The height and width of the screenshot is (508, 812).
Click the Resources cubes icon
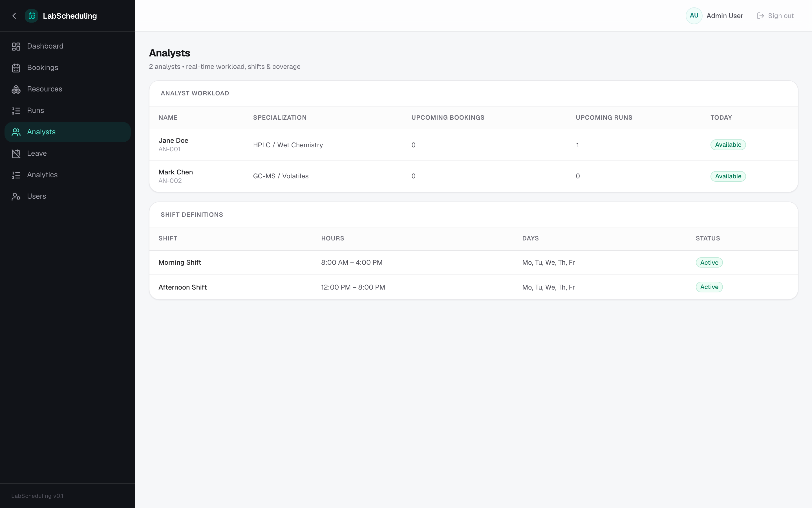click(16, 89)
